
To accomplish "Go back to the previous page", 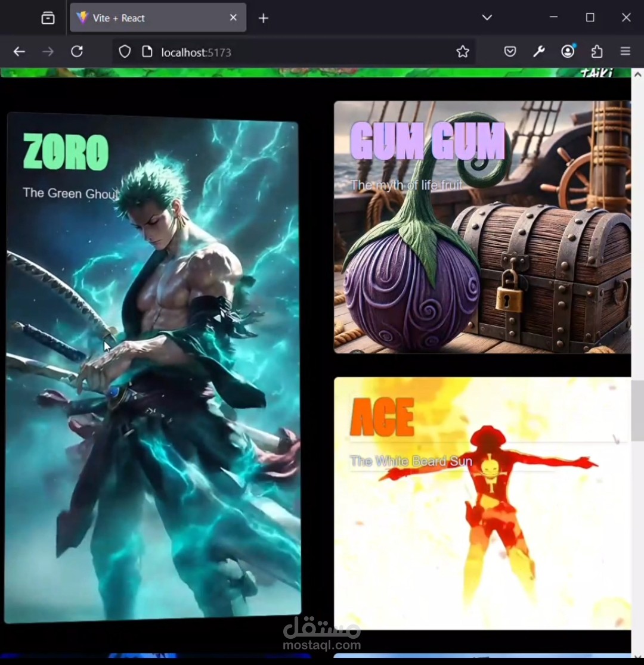I will [19, 52].
